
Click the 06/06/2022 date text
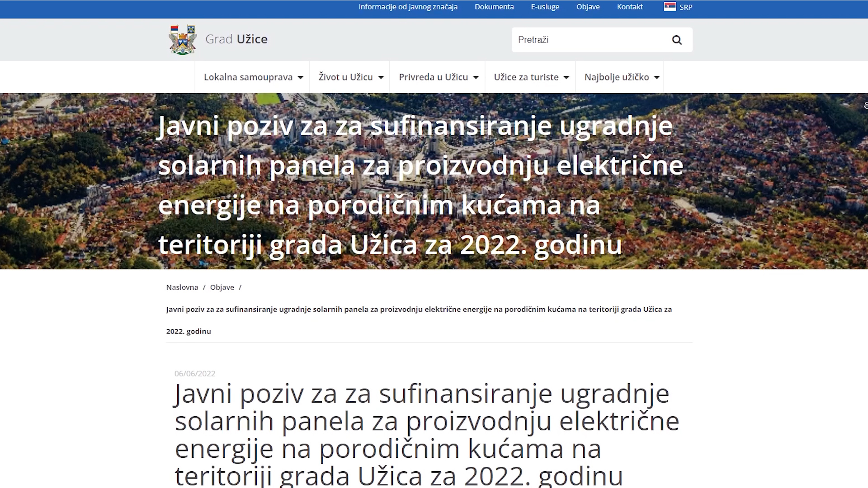point(195,374)
